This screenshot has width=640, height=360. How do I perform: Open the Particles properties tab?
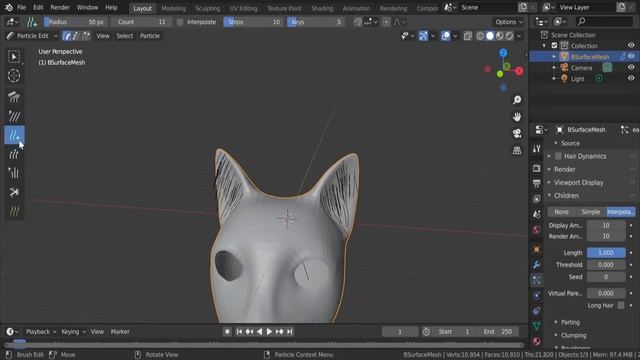point(537,280)
